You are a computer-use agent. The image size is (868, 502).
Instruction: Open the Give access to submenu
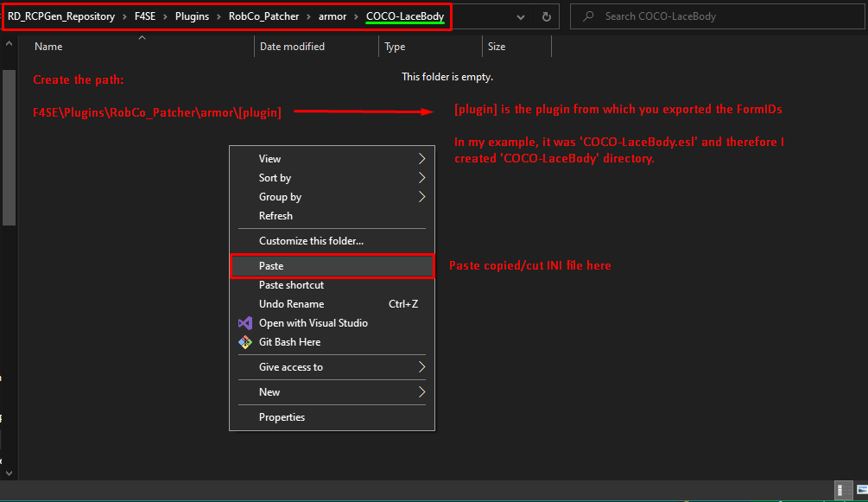click(333, 367)
